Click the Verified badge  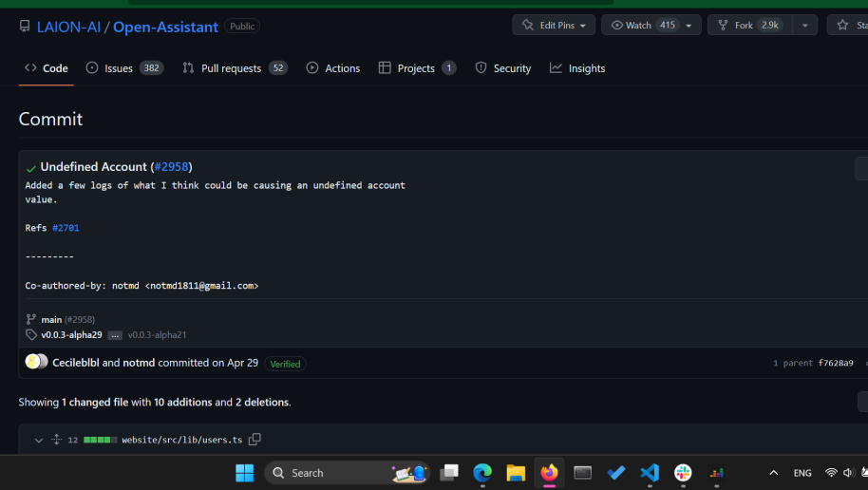click(285, 364)
